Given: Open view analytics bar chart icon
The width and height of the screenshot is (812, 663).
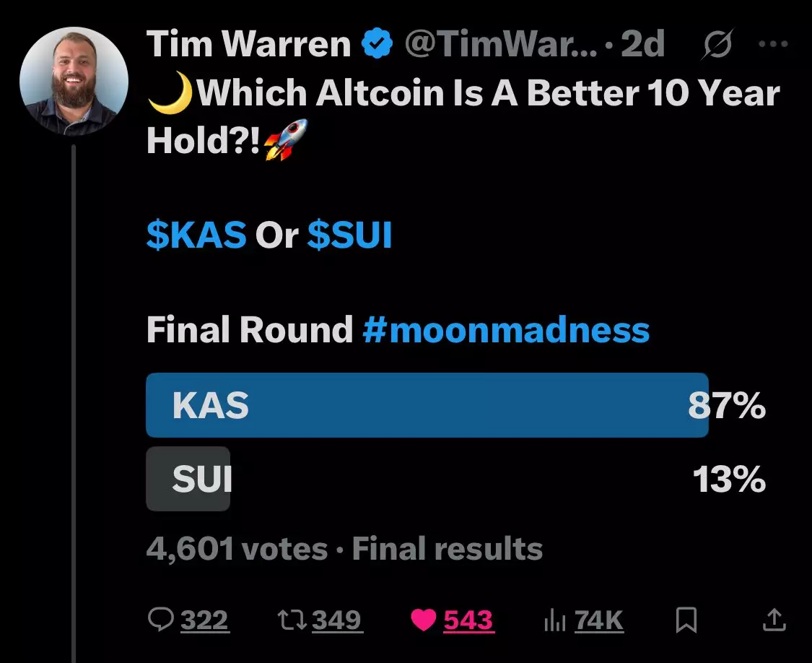Looking at the screenshot, I should tap(554, 620).
